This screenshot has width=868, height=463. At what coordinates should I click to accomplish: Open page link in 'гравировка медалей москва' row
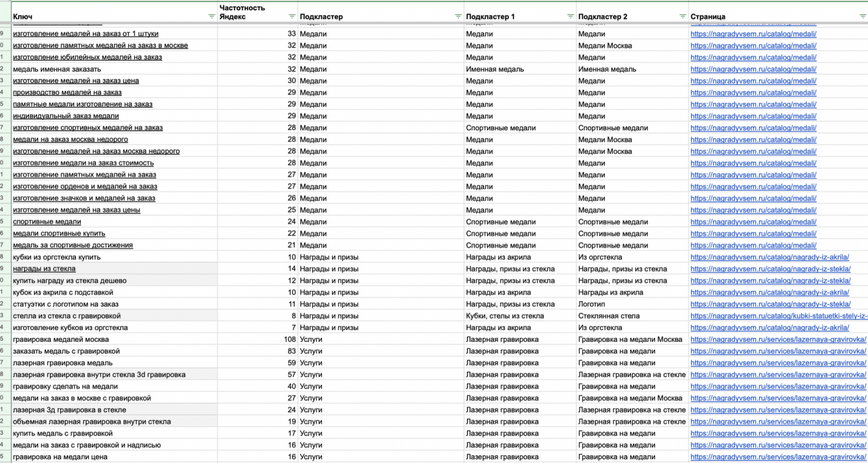coord(778,339)
